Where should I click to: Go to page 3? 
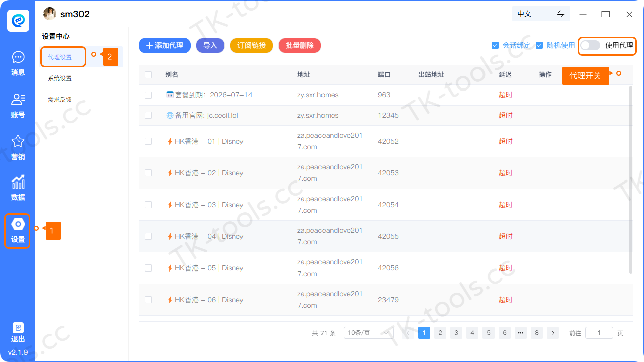[456, 333]
